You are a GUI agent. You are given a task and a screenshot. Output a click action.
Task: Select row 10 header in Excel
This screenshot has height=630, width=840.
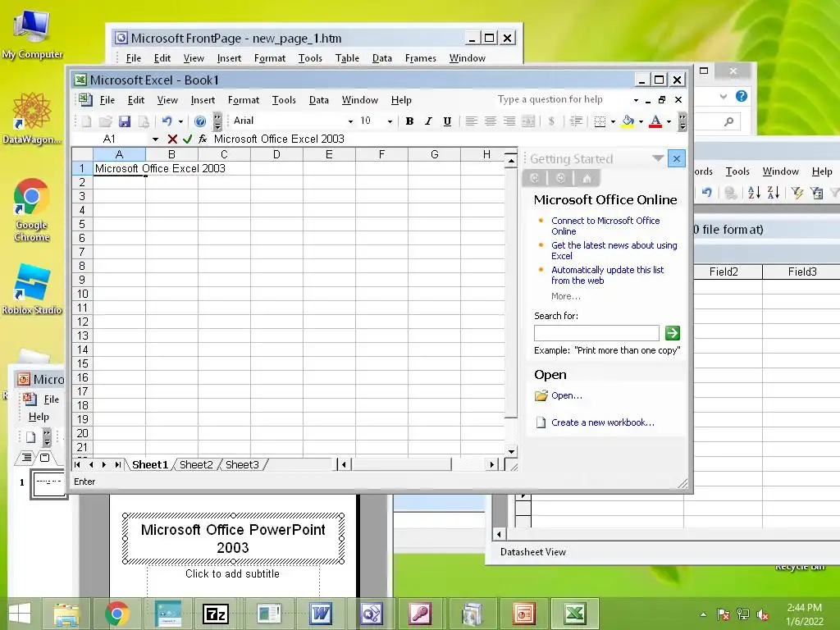pyautogui.click(x=82, y=294)
